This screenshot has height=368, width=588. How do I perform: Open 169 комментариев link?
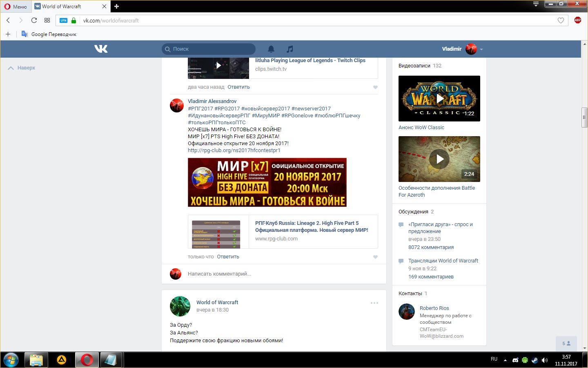click(431, 277)
